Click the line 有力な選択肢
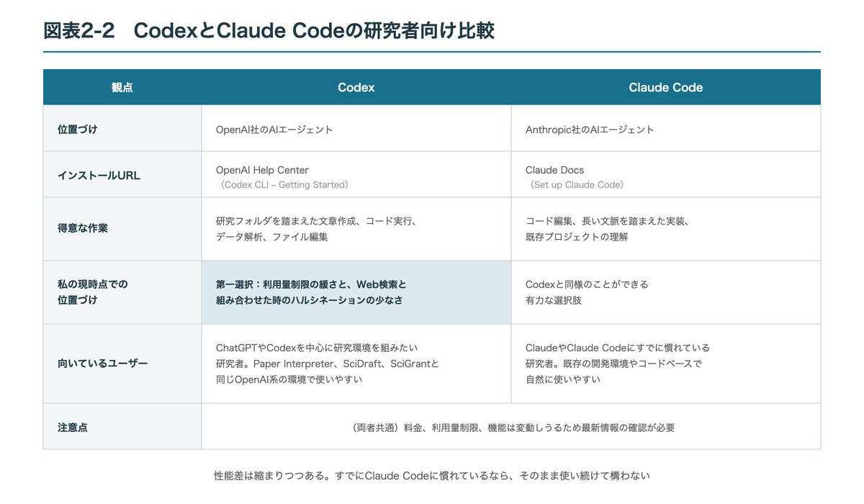The width and height of the screenshot is (864, 504). point(554,300)
